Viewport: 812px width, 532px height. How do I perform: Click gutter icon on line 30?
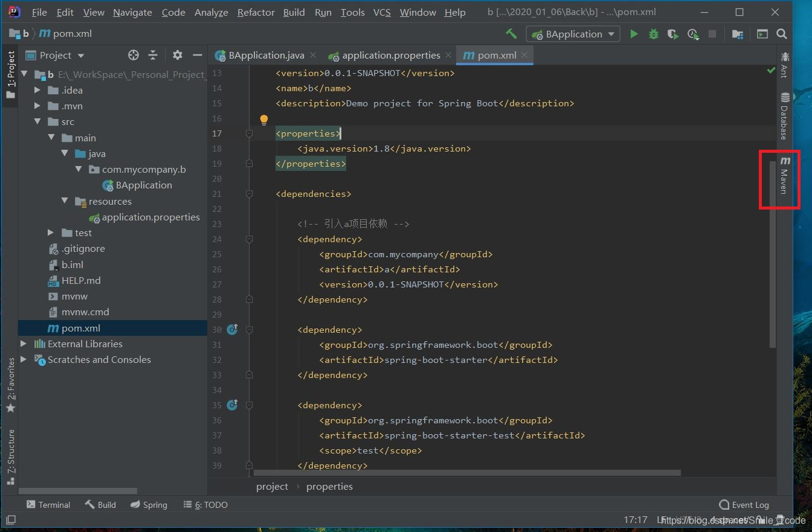click(x=232, y=329)
